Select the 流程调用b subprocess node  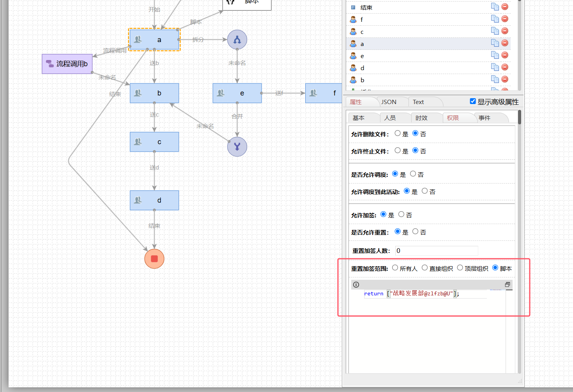(67, 64)
